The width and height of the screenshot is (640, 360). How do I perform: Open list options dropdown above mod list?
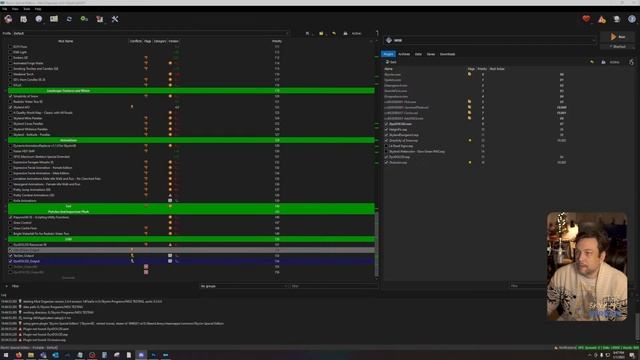click(308, 33)
